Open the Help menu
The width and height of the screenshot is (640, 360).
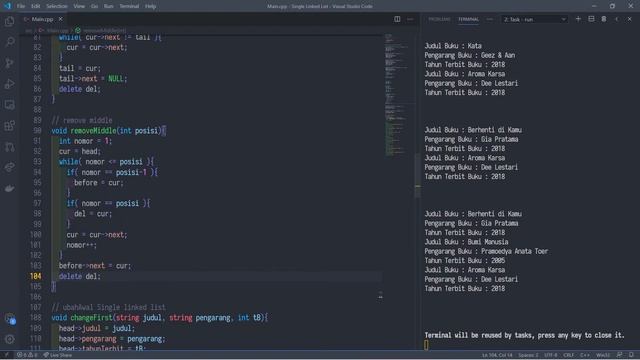tap(151, 6)
